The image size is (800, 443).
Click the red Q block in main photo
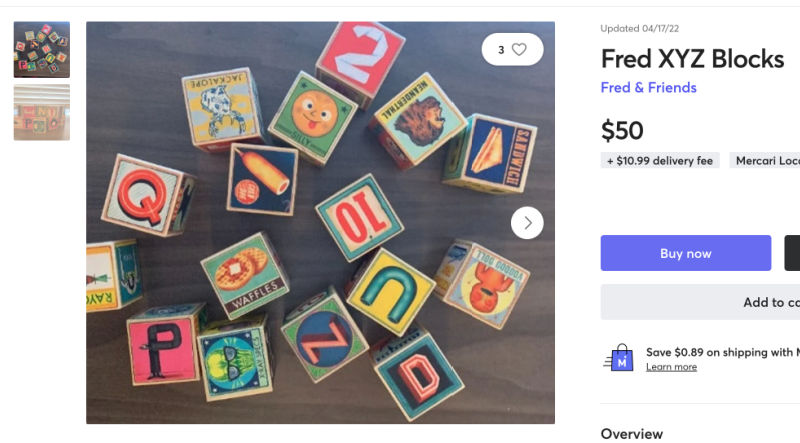pos(146,194)
